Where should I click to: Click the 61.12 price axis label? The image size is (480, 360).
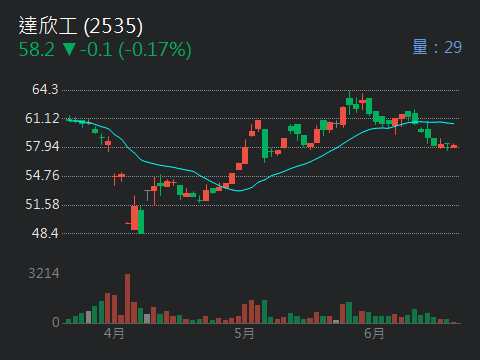coord(42,118)
